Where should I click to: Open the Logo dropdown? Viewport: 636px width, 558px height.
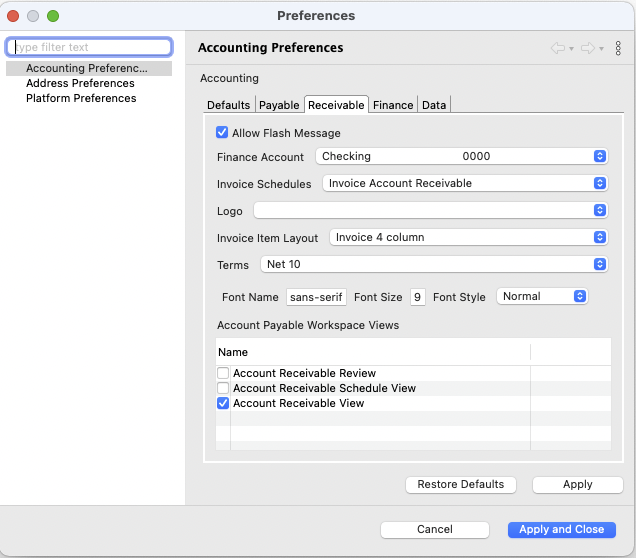(430, 210)
